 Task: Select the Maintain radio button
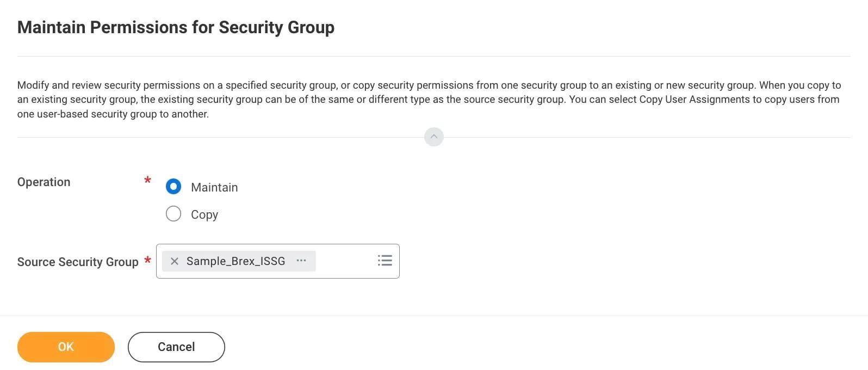[173, 187]
